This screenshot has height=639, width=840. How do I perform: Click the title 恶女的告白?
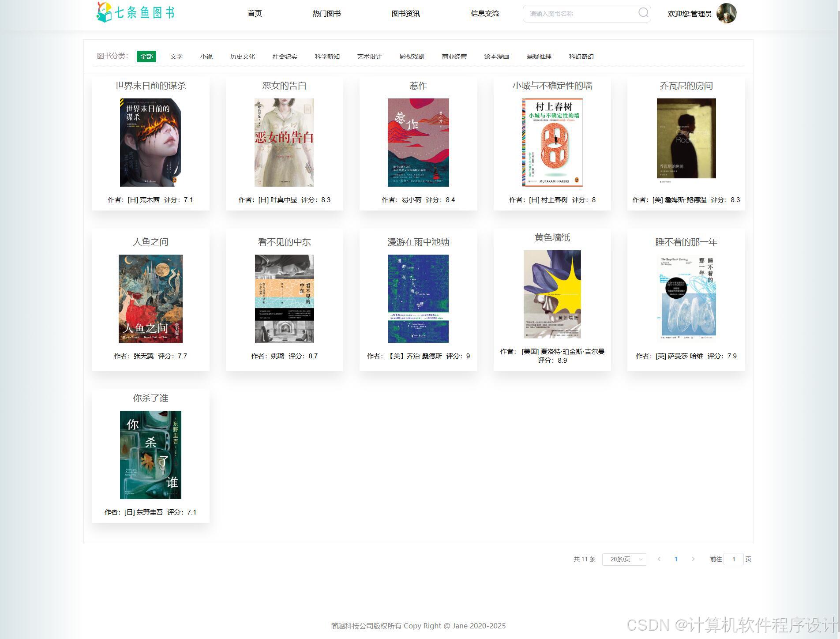284,86
